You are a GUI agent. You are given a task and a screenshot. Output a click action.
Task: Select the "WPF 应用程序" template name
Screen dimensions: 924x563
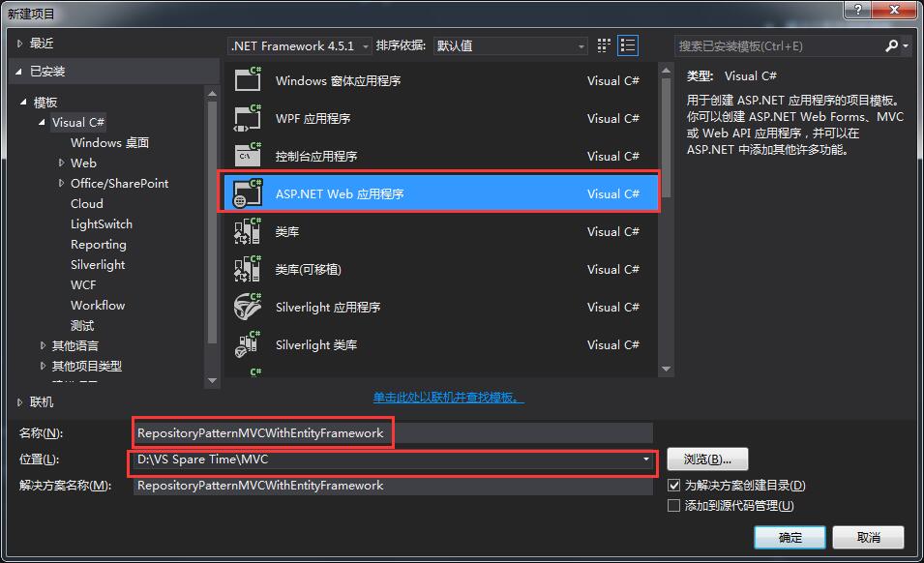click(x=313, y=118)
